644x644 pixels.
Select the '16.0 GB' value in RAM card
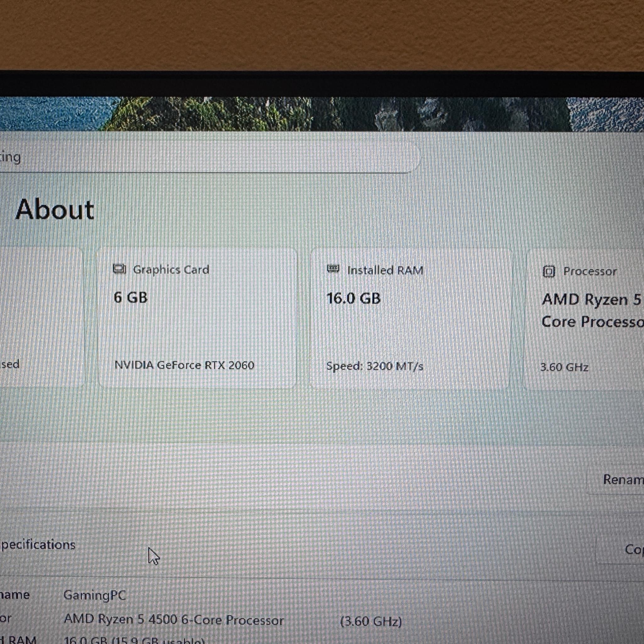click(x=353, y=298)
